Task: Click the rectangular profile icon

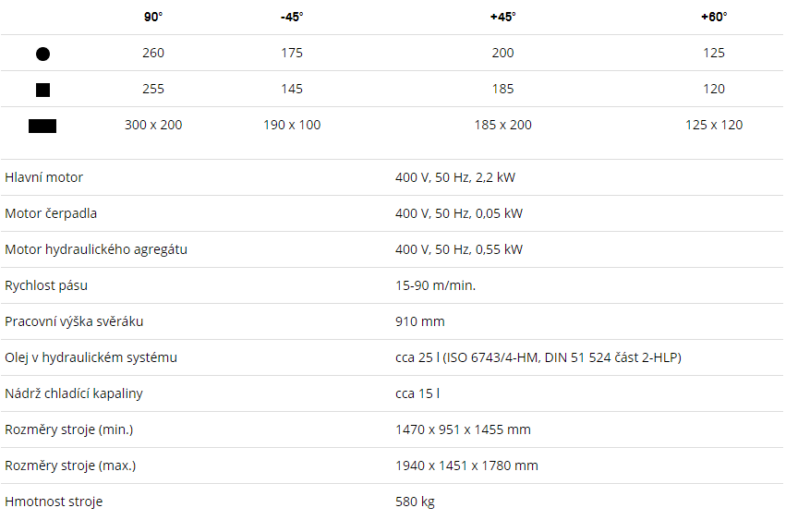Action: (x=42, y=126)
